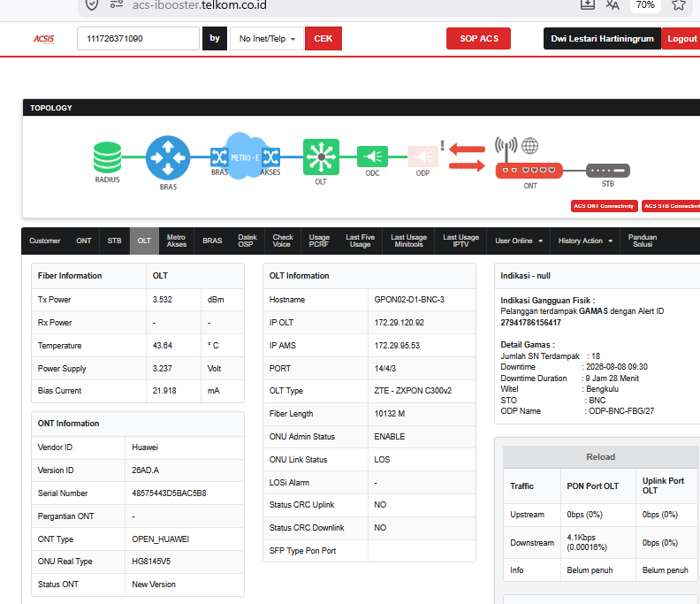Open the Panduan Solusi tab
Image resolution: width=700 pixels, height=604 pixels.
[643, 241]
